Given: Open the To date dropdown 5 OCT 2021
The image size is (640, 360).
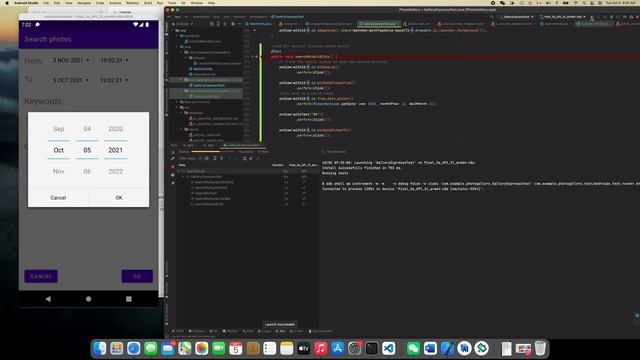Looking at the screenshot, I should (x=71, y=80).
